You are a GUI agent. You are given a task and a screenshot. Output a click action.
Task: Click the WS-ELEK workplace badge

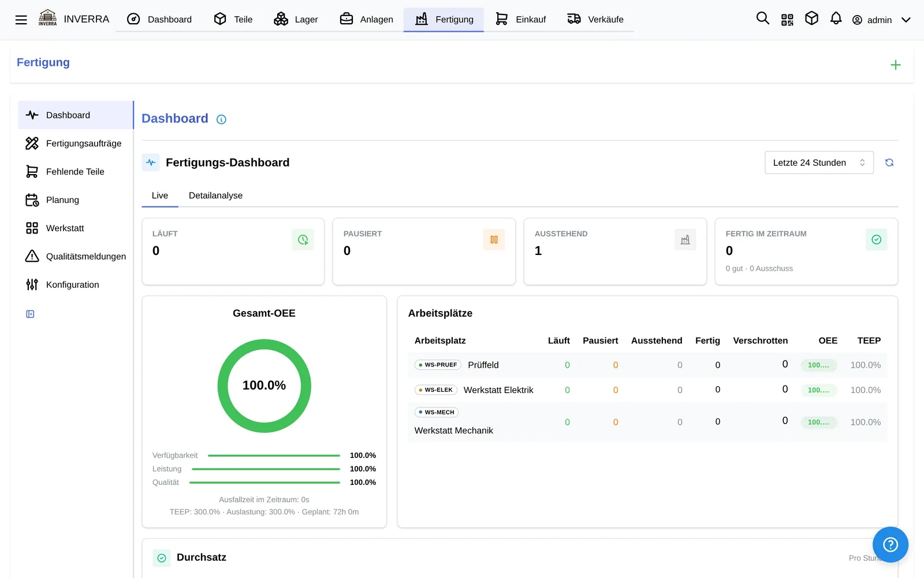[x=436, y=390]
